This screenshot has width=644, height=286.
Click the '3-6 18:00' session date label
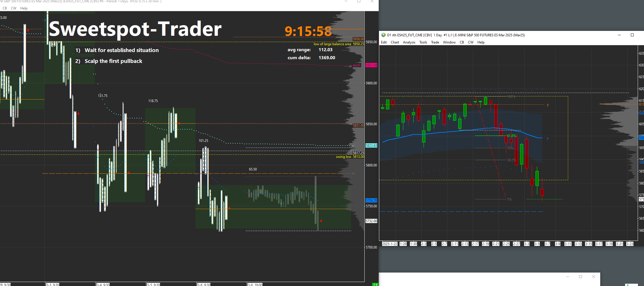click(x=255, y=285)
